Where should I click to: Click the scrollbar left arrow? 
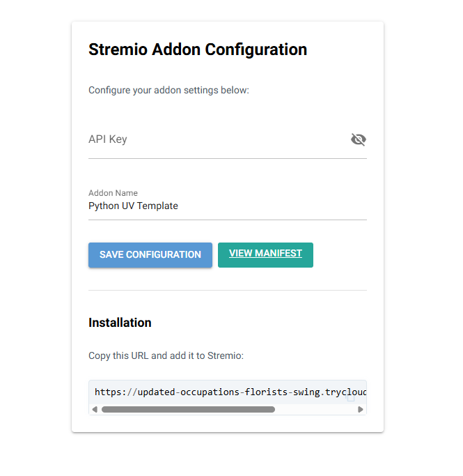[x=95, y=410]
